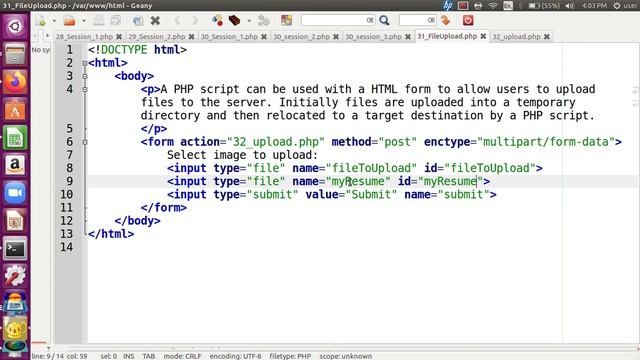Close the current file using toolbar X

point(155,20)
